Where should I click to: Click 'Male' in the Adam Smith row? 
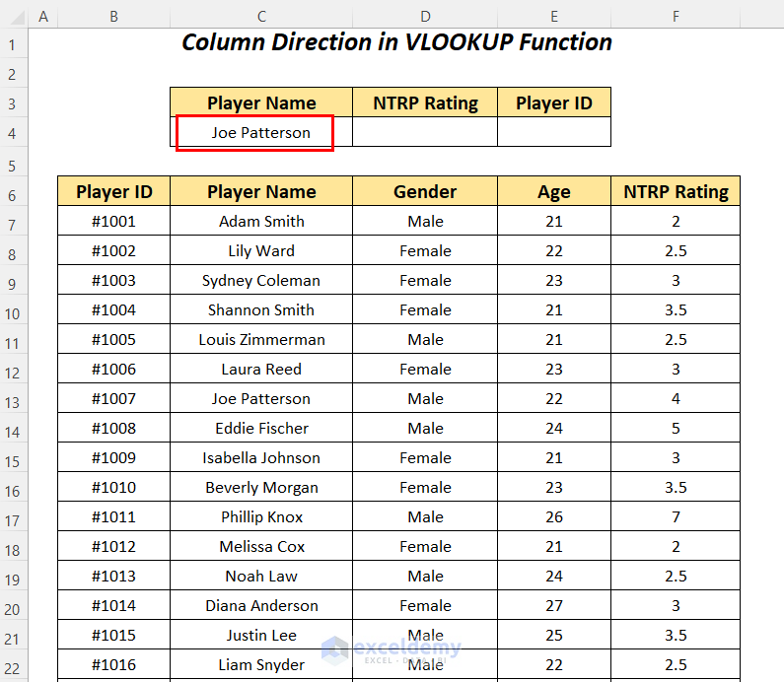tap(425, 221)
